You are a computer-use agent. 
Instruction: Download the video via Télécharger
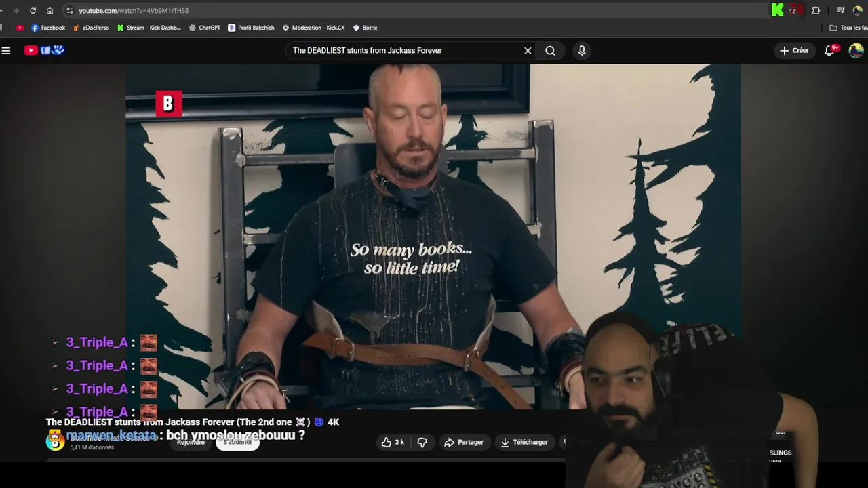[x=524, y=442]
